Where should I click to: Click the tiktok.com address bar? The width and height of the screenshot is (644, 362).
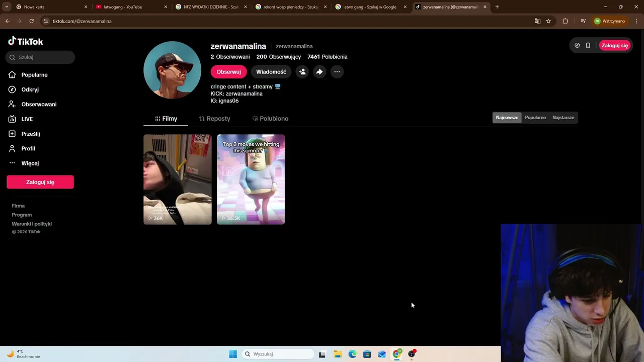click(x=287, y=21)
